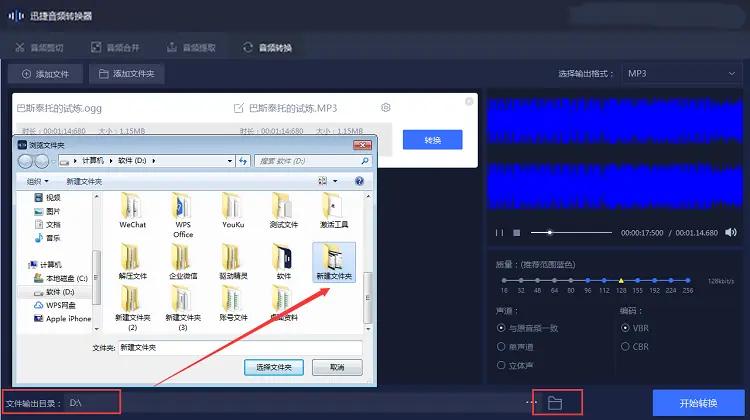Click the 开始转换 button

pos(698,403)
